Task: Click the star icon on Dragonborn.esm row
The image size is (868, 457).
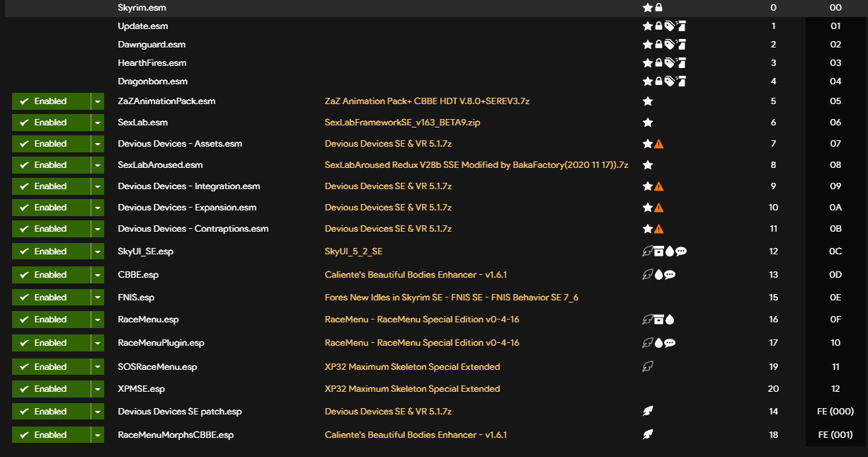Action: (x=647, y=81)
